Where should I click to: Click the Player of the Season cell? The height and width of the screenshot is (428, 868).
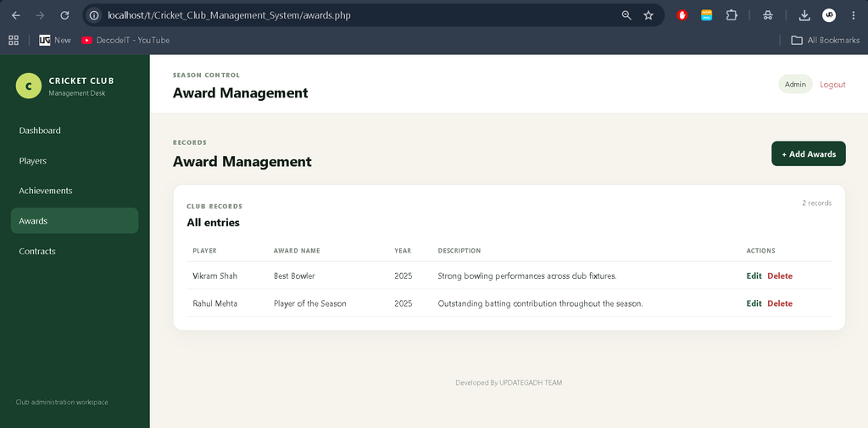point(310,303)
